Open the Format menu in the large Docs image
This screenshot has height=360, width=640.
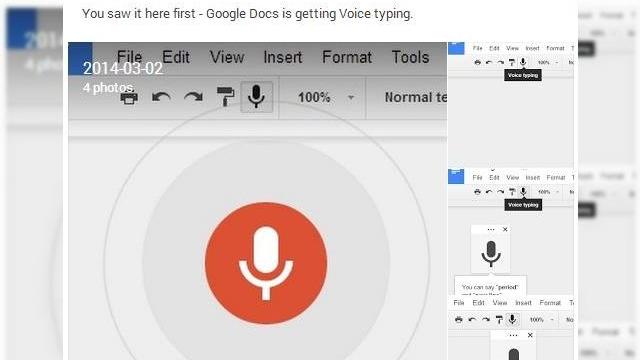coord(347,57)
